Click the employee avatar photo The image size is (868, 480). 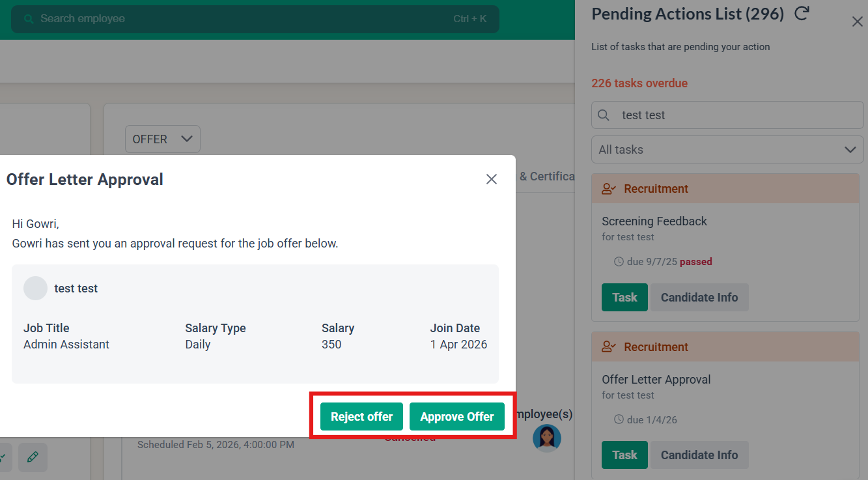pyautogui.click(x=546, y=438)
